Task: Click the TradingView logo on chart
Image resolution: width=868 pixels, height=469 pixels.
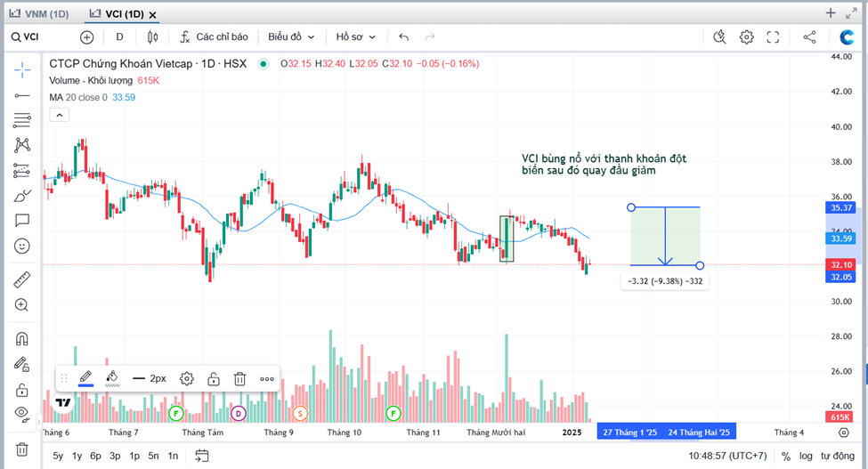Action: [x=64, y=402]
